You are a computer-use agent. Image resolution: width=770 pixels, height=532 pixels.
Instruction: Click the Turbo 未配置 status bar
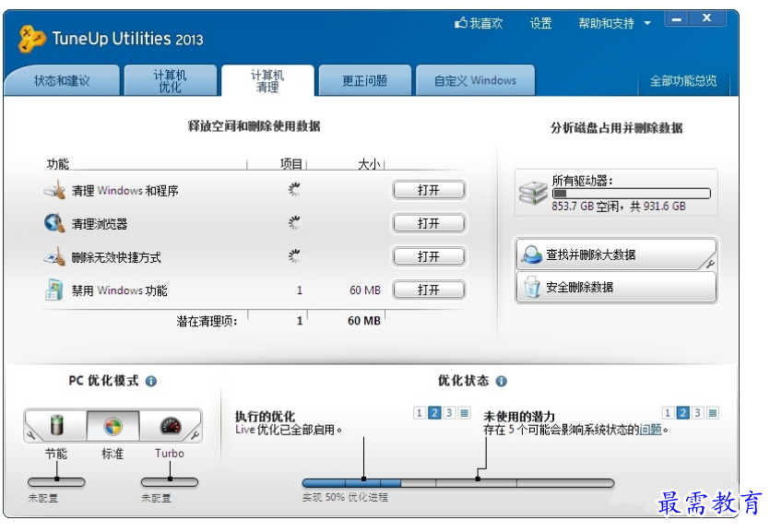[x=170, y=482]
